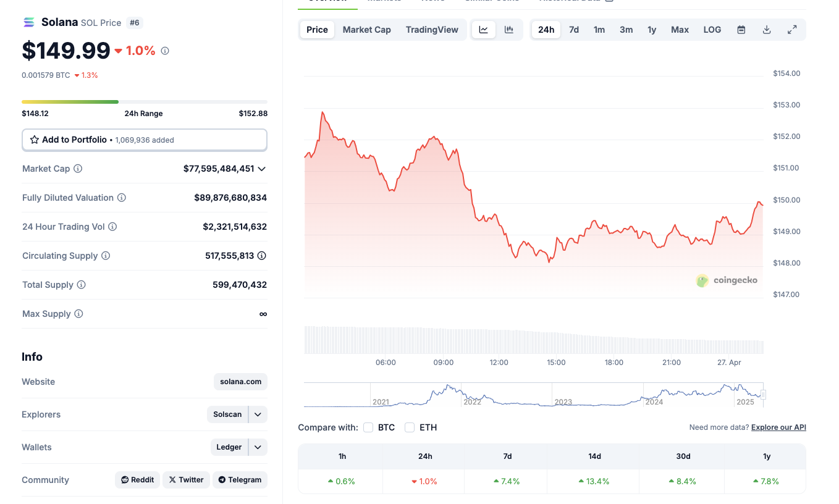
Task: Click the $89,876,680,834 valuation value
Action: [230, 198]
